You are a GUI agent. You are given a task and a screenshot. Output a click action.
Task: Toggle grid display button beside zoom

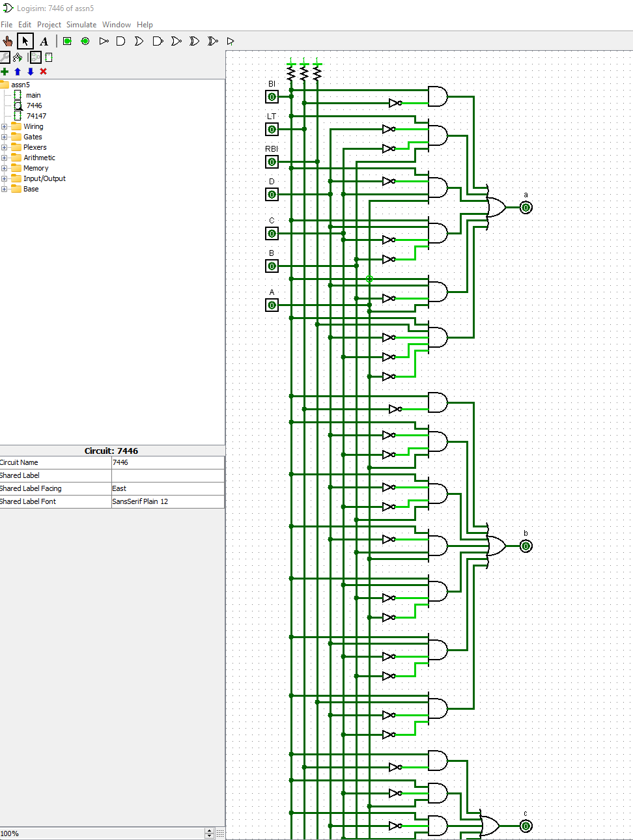(x=220, y=833)
